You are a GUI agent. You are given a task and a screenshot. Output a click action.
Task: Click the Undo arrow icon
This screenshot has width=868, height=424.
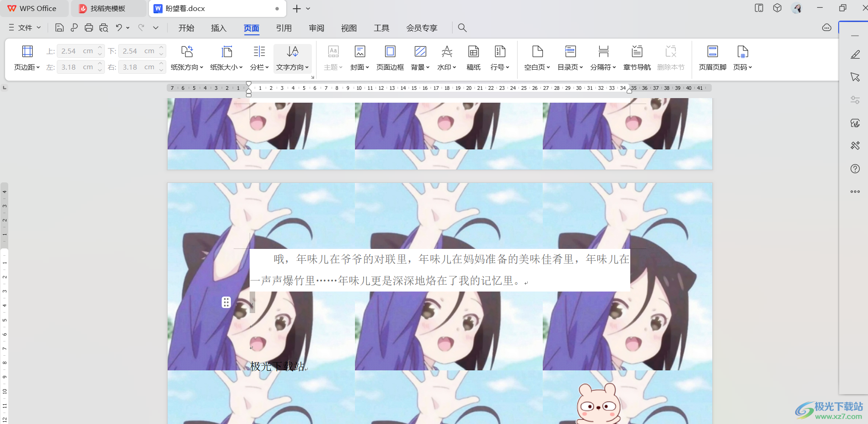tap(119, 28)
